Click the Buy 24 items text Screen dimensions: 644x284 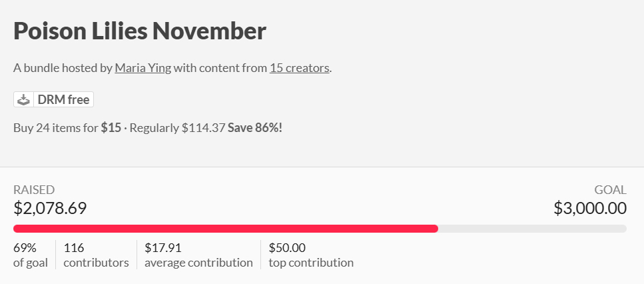55,127
